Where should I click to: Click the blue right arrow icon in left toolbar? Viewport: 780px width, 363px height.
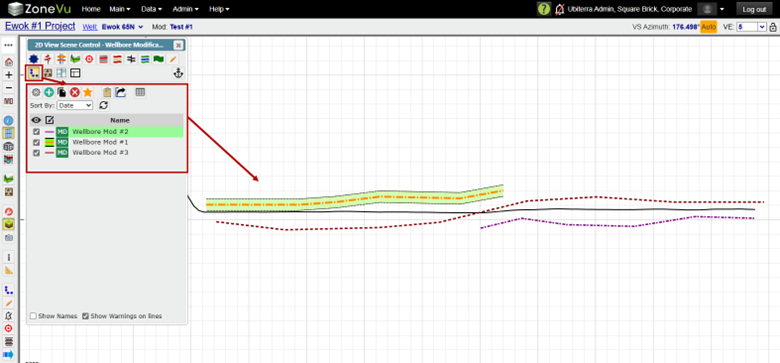8,355
